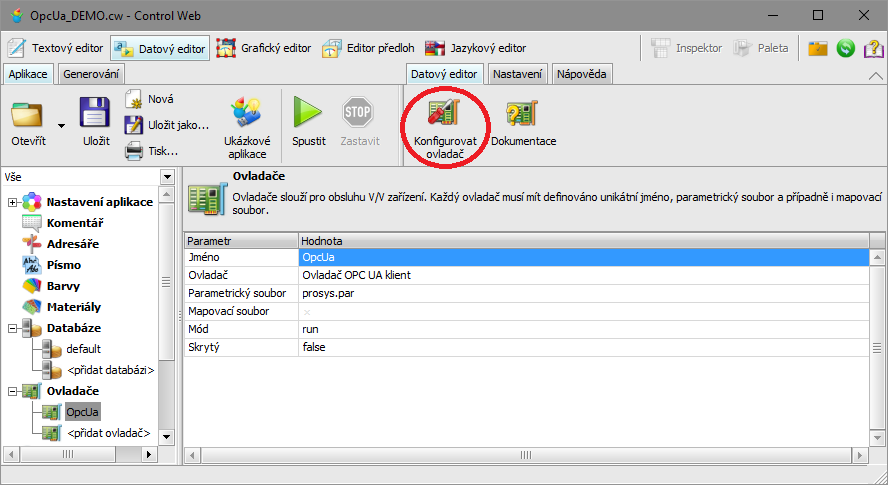888x485 pixels.
Task: Click the Konfigurovat ovladač icon
Action: pos(445,113)
